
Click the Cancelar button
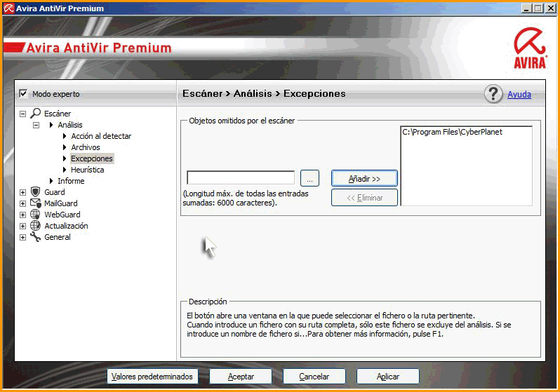click(314, 377)
